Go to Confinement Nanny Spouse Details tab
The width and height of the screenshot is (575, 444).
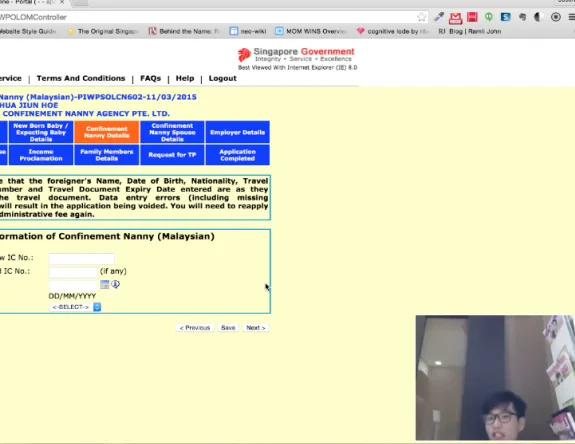(x=172, y=132)
